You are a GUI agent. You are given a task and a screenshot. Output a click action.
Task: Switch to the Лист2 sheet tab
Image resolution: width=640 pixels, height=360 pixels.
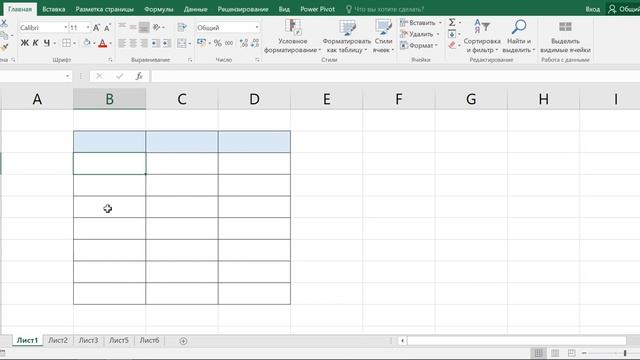58,340
